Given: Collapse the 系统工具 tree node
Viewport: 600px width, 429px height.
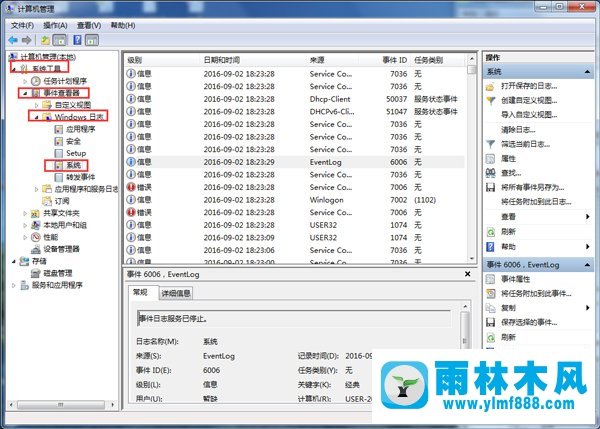Looking at the screenshot, I should tap(14, 69).
